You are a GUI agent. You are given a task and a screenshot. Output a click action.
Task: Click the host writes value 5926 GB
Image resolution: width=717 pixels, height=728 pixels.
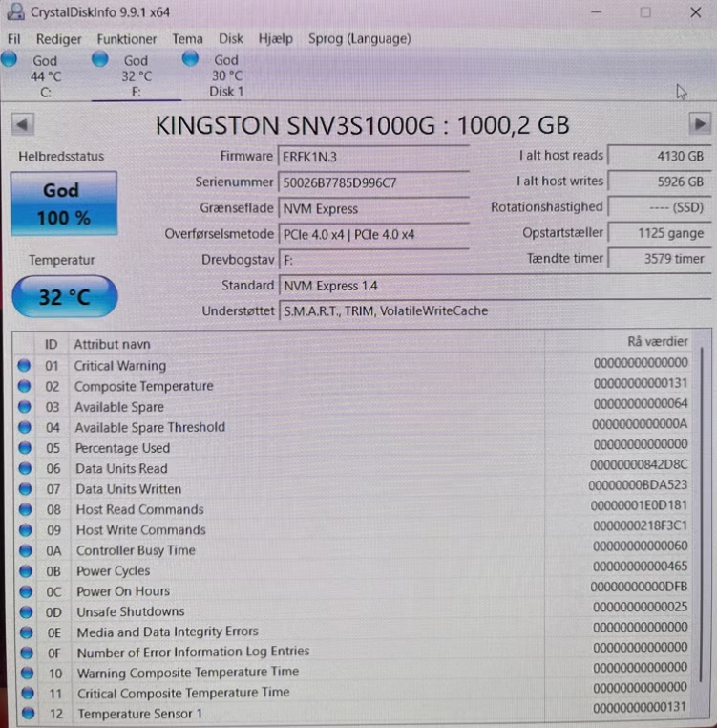pyautogui.click(x=659, y=182)
